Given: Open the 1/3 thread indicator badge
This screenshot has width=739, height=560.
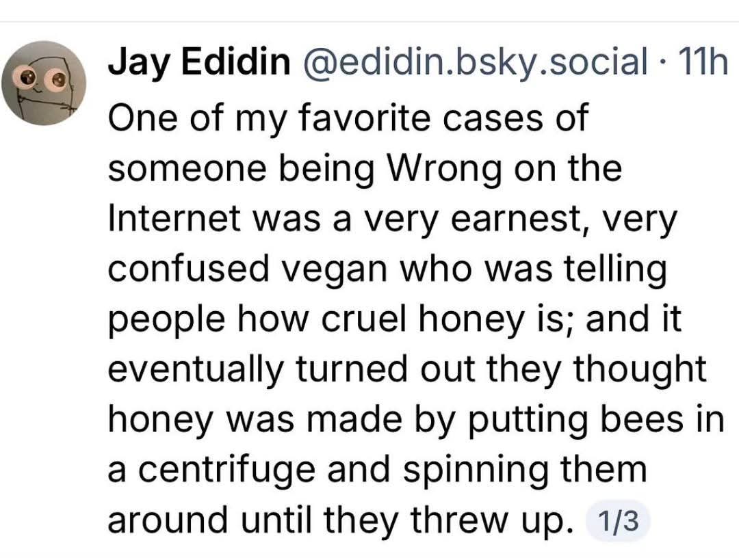Looking at the screenshot, I should [x=617, y=521].
